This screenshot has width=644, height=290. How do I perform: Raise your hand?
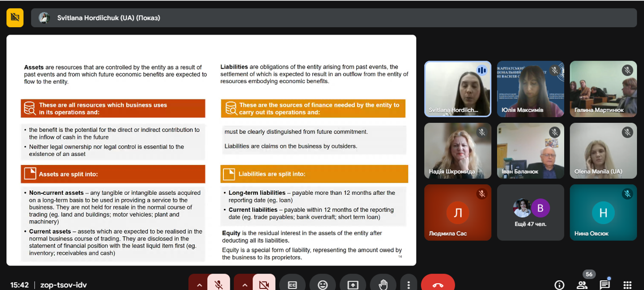[383, 285]
